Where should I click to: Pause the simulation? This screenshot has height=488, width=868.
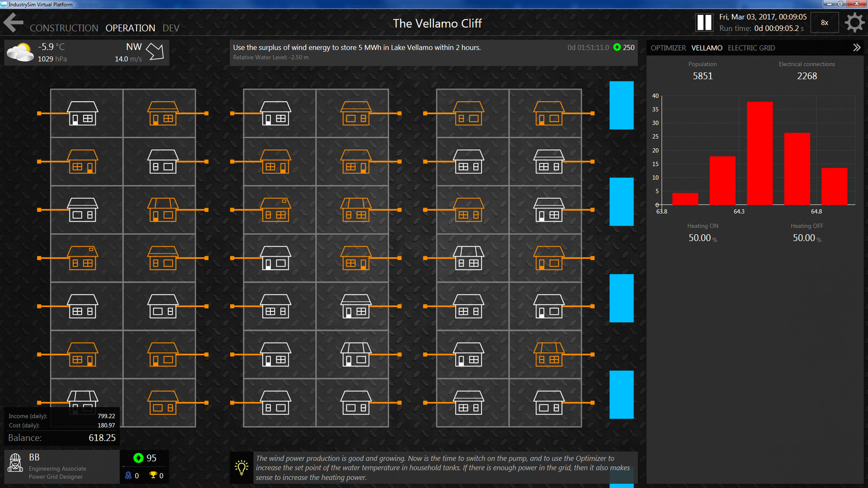(704, 23)
